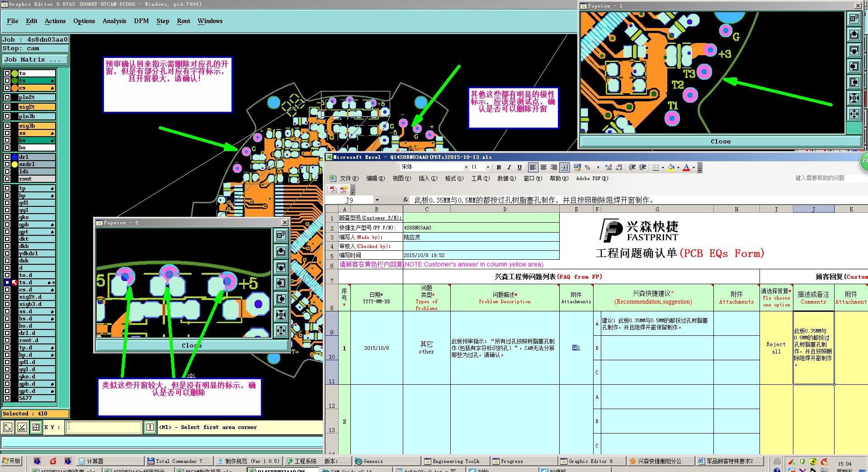This screenshot has width=868, height=472.
Task: Decrease decimal places in Excel
Action: coord(619,167)
